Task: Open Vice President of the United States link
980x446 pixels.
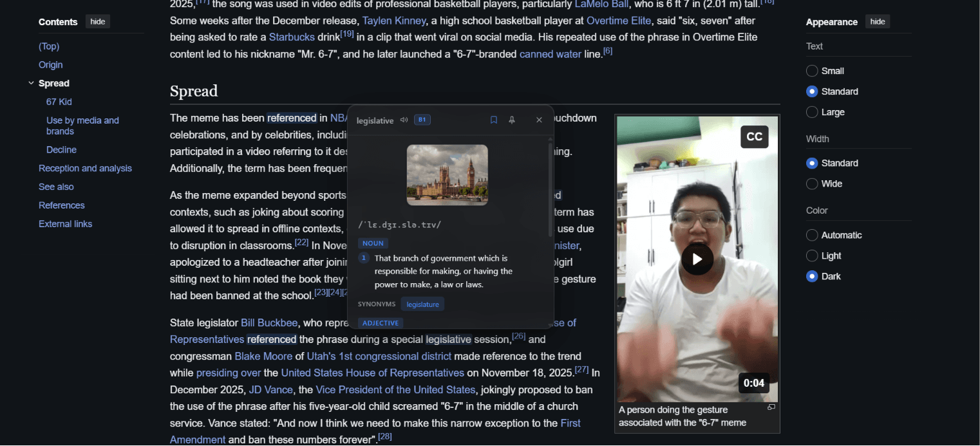Action: (395, 390)
